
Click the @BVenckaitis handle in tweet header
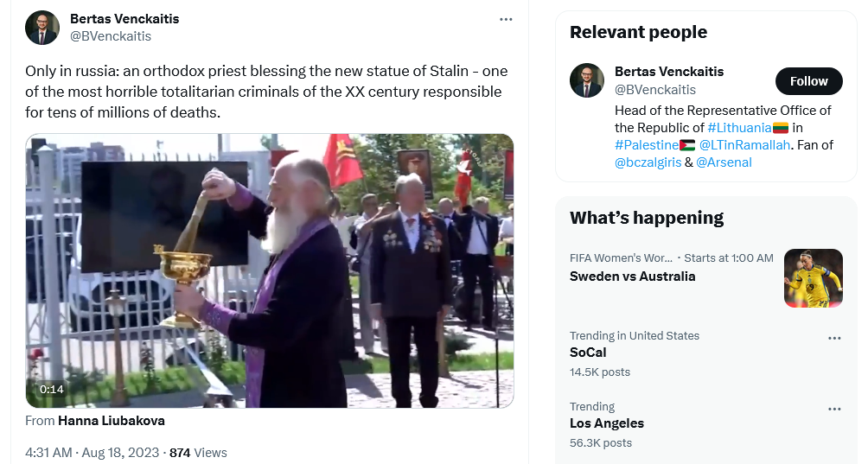[110, 36]
